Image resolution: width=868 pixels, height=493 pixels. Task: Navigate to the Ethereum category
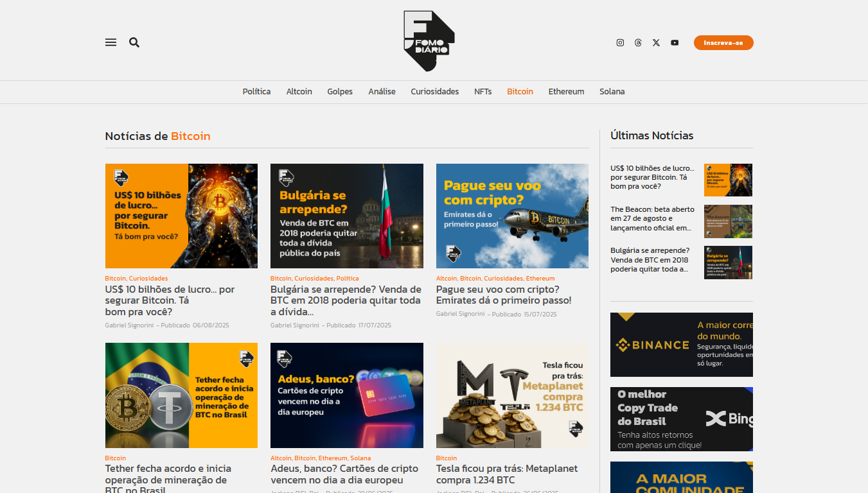(566, 92)
